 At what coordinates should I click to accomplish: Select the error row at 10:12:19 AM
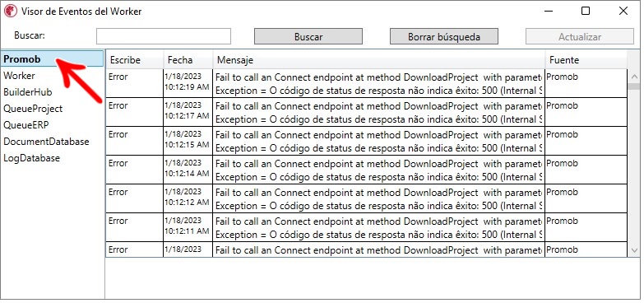click(366, 83)
